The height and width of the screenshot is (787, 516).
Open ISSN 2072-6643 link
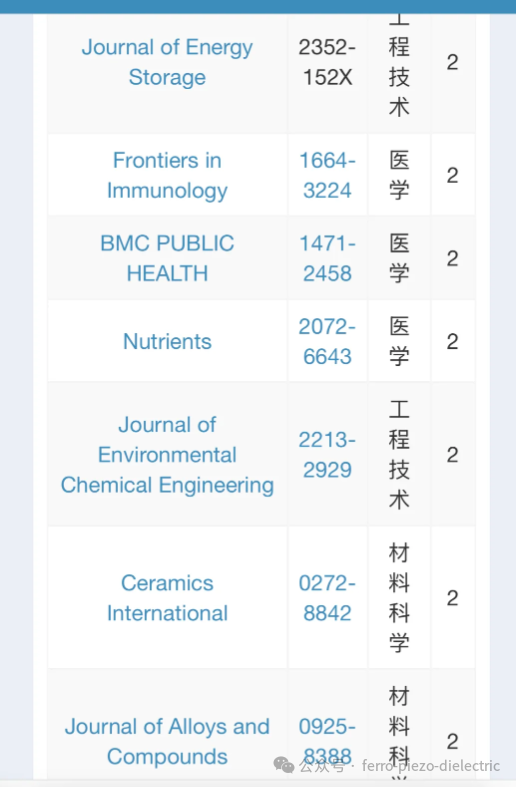tap(327, 341)
